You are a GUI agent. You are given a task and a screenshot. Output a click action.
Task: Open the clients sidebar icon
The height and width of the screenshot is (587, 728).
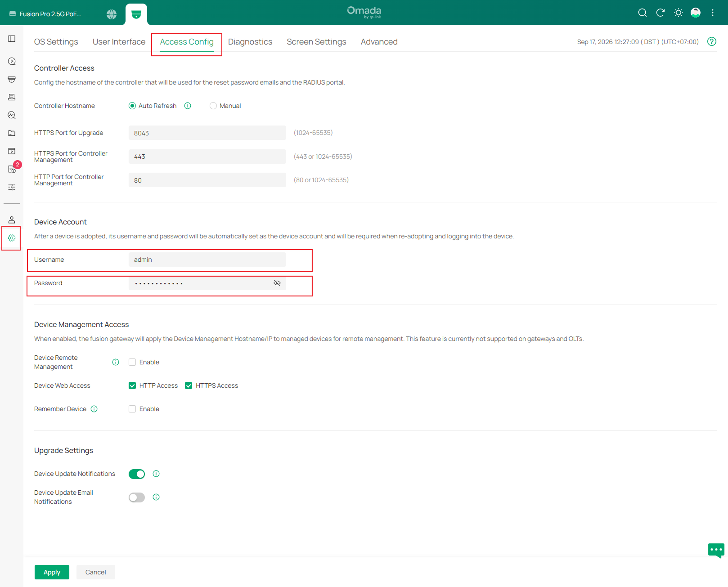click(12, 97)
